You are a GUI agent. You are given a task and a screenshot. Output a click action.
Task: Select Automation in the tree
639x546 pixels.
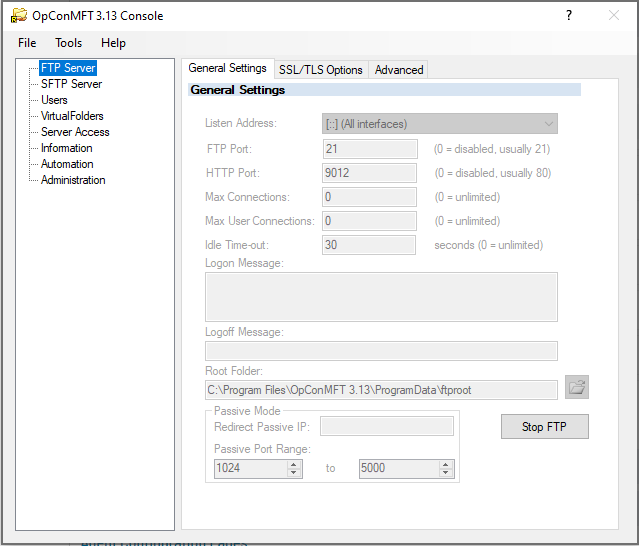click(x=67, y=164)
